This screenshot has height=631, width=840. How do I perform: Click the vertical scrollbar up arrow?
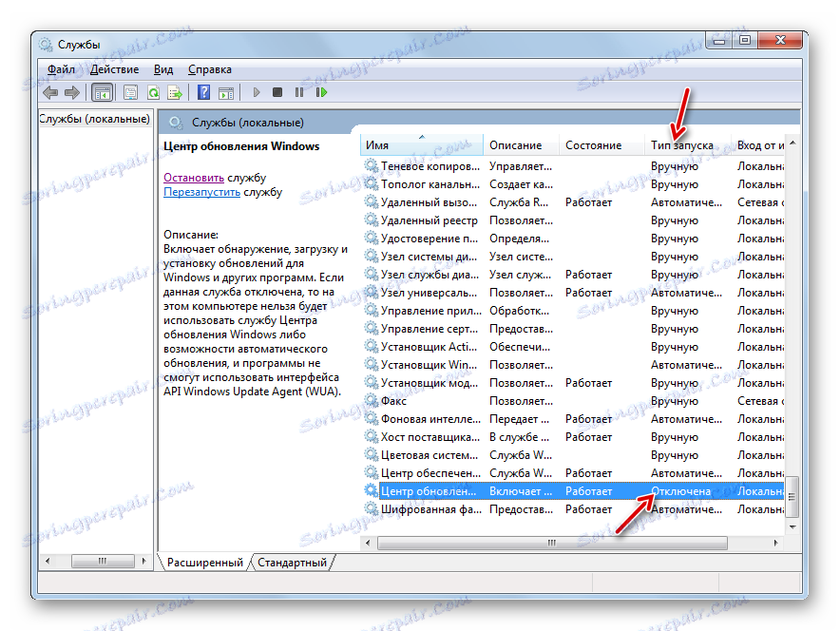pyautogui.click(x=792, y=143)
